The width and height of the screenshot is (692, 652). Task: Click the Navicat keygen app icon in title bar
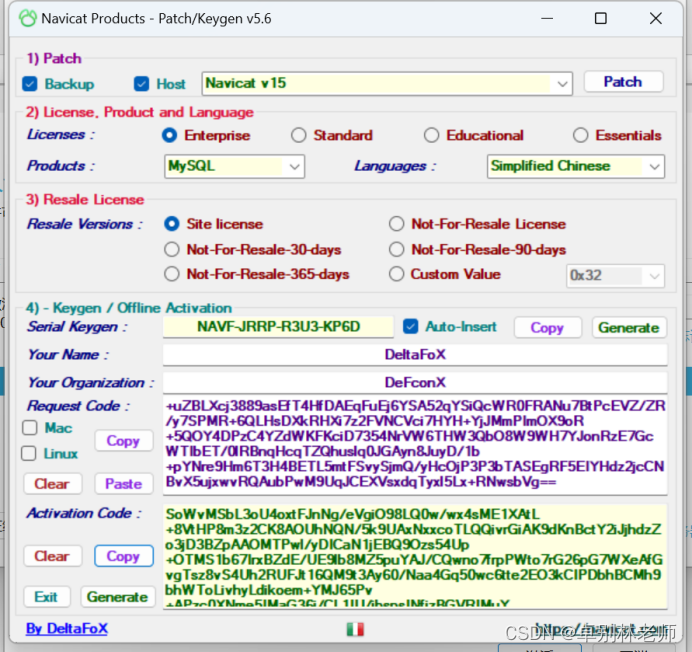point(27,19)
